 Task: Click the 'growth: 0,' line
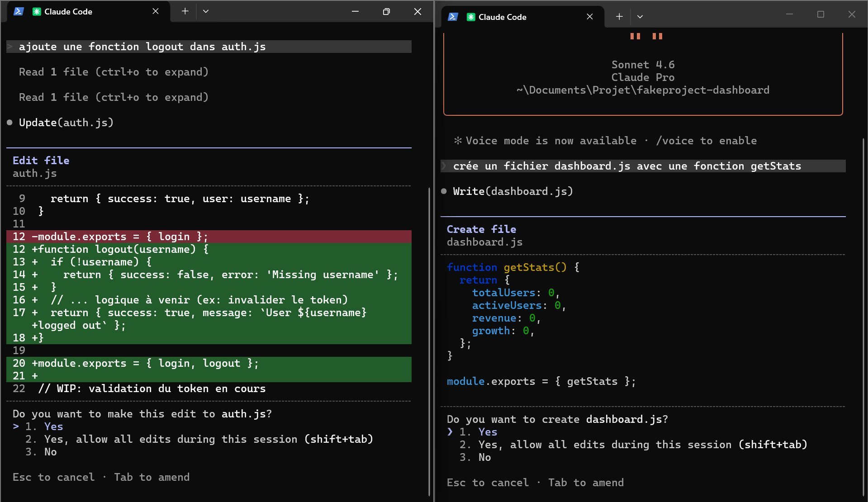[x=503, y=331]
